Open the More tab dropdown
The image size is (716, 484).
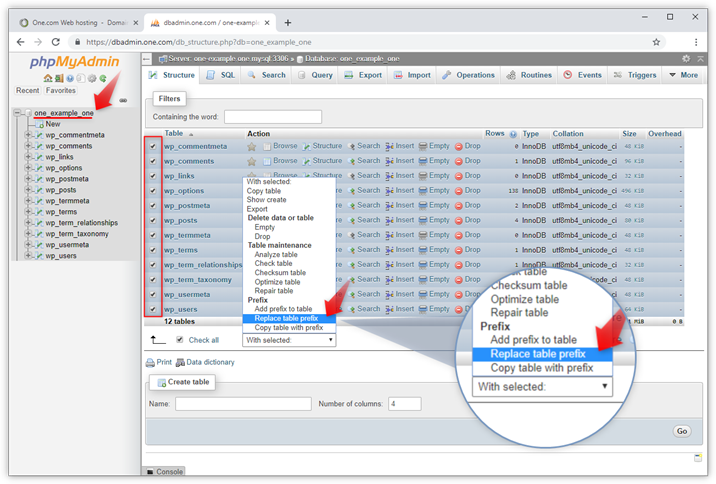[683, 75]
